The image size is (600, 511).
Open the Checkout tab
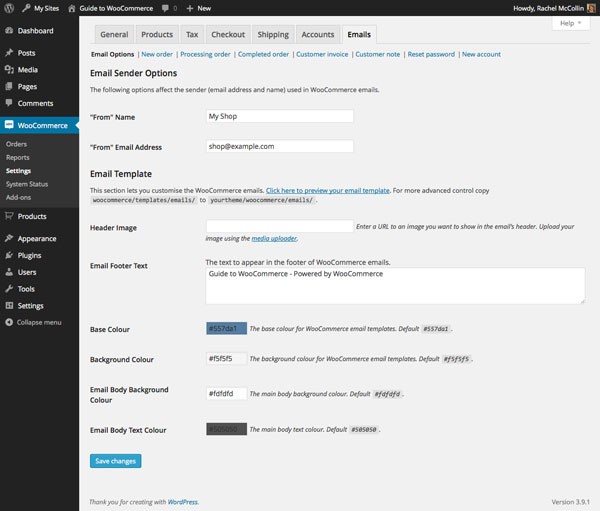coord(228,34)
